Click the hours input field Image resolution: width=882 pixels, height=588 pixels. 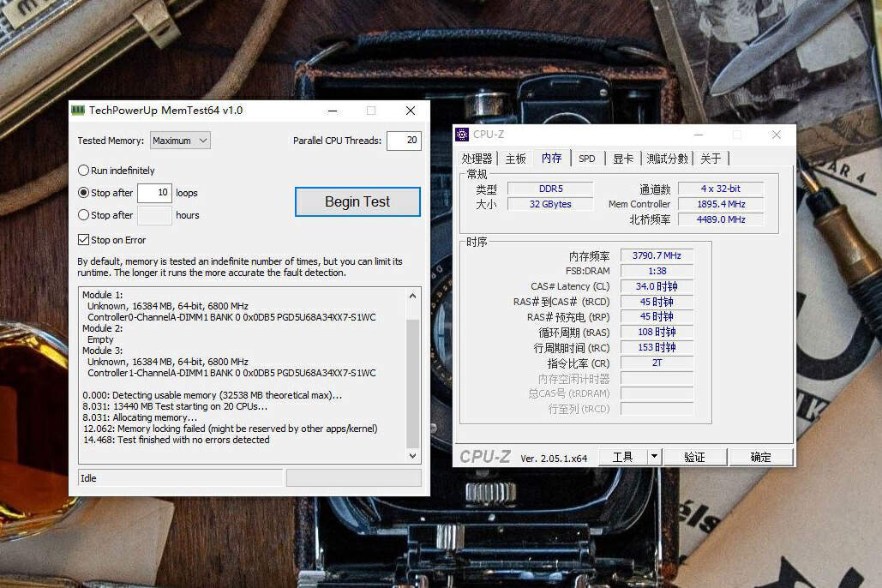[154, 215]
